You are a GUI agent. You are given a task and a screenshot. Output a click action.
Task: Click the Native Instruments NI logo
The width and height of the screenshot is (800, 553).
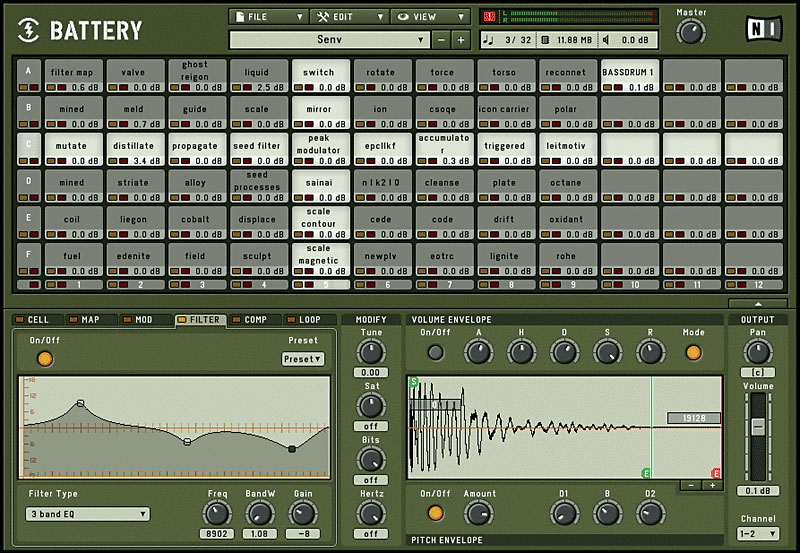(x=764, y=29)
